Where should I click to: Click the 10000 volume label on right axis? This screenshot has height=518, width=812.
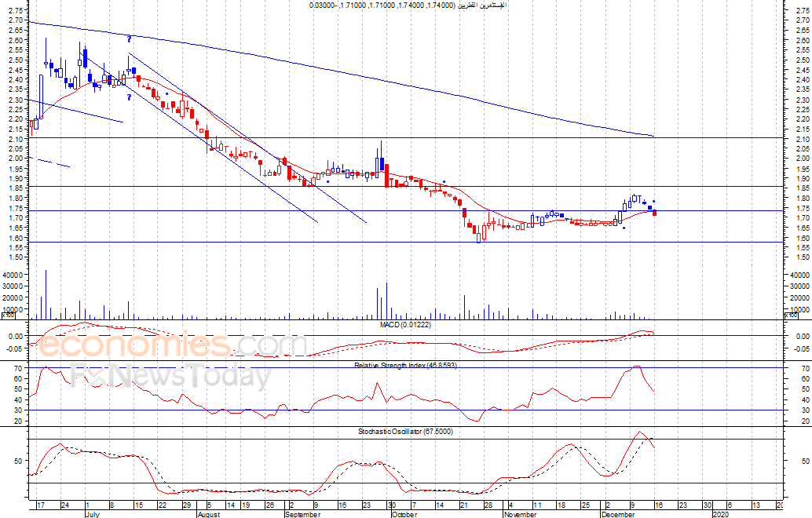(x=799, y=310)
